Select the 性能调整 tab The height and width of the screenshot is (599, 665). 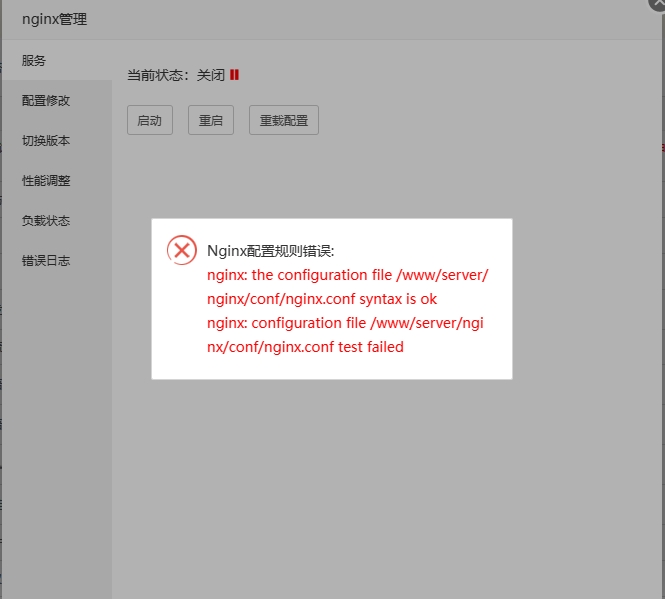57,181
